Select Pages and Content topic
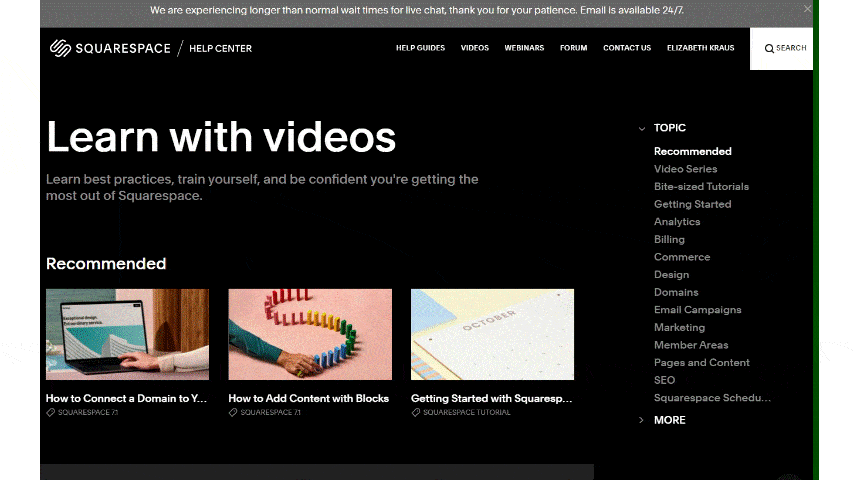Screen dimensions: 853x480 coord(701,362)
